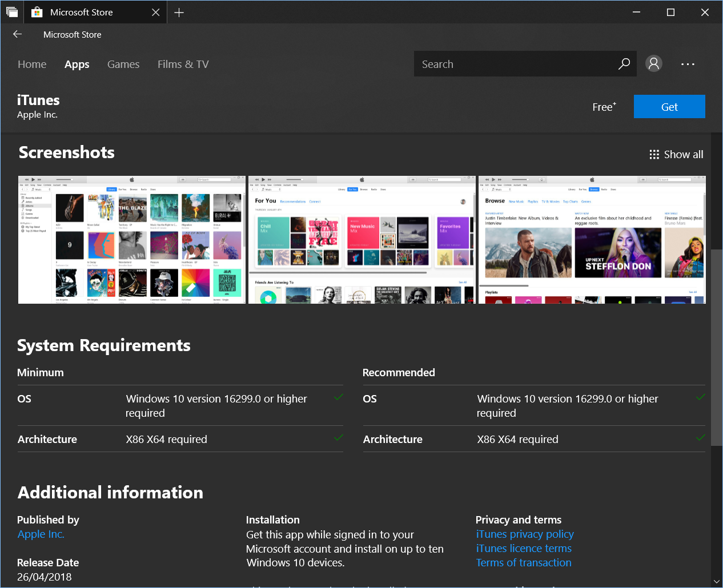Click the Microsoft Store bag icon on tab

[37, 12]
